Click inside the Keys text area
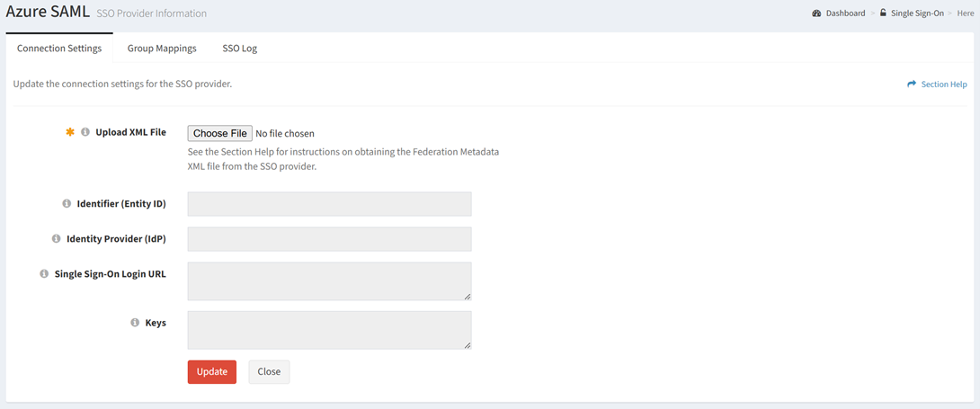This screenshot has width=980, height=409. tap(329, 330)
